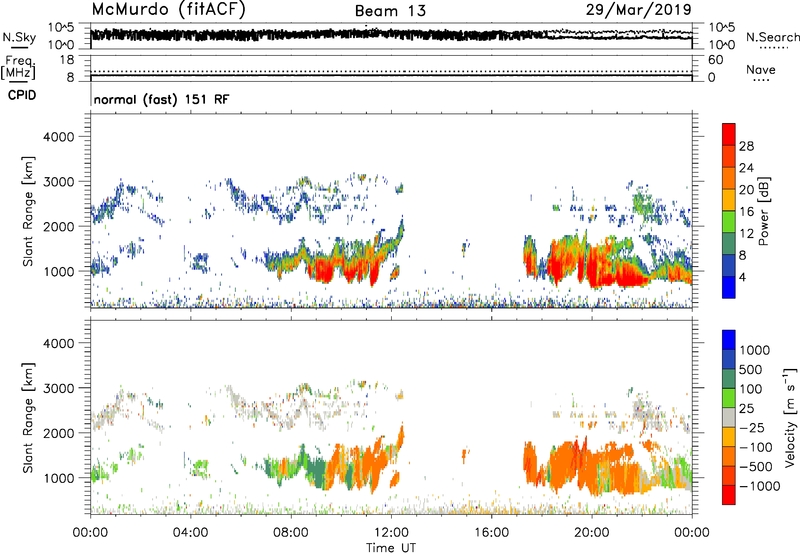Click the 2000 tick of the power panel
The image size is (800, 554).
[x=58, y=226]
